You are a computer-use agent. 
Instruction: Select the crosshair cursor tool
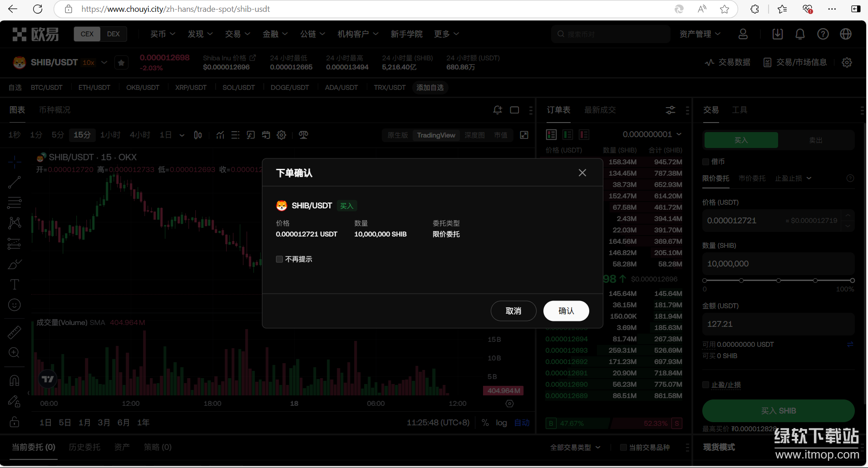coord(15,162)
